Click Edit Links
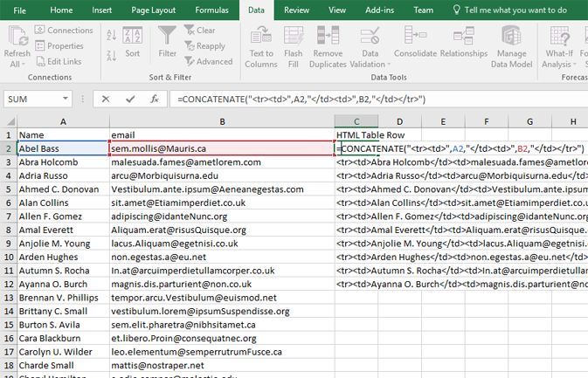Screen dimensions: 588x378 point(59,61)
